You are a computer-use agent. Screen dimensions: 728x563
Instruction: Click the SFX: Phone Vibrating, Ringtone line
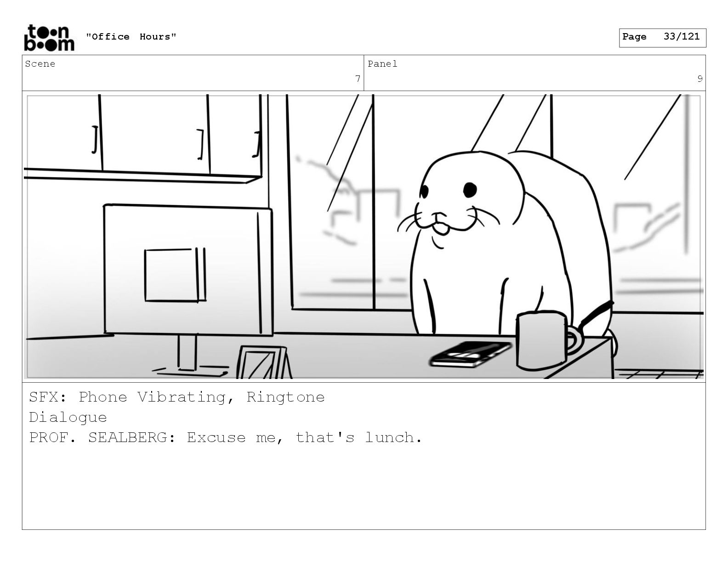pyautogui.click(x=177, y=397)
